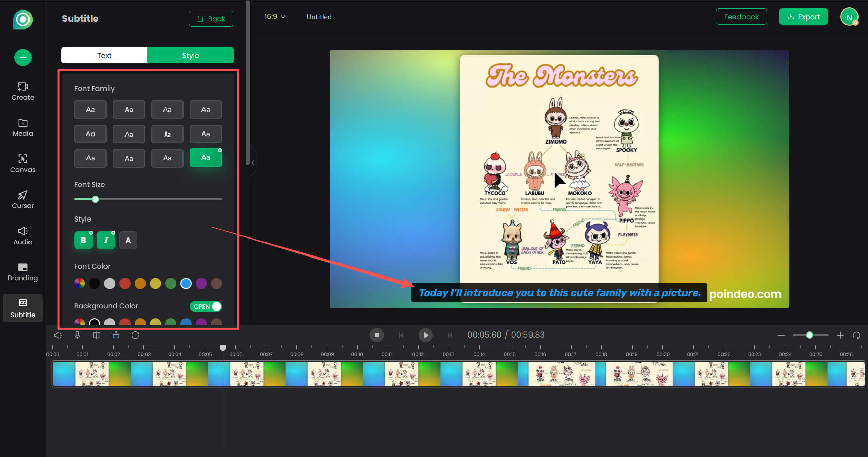Switch to the Style tab
The height and width of the screenshot is (457, 868).
pyautogui.click(x=190, y=55)
